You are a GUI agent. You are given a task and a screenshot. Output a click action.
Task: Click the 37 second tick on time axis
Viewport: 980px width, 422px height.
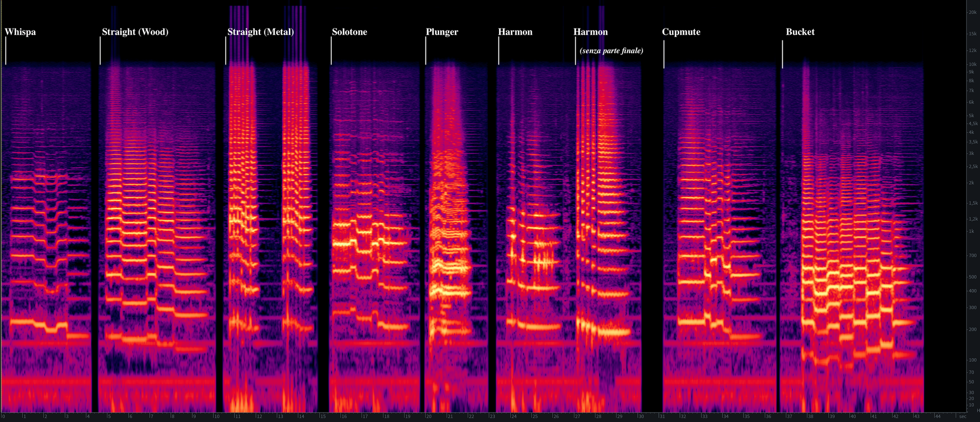pos(789,416)
